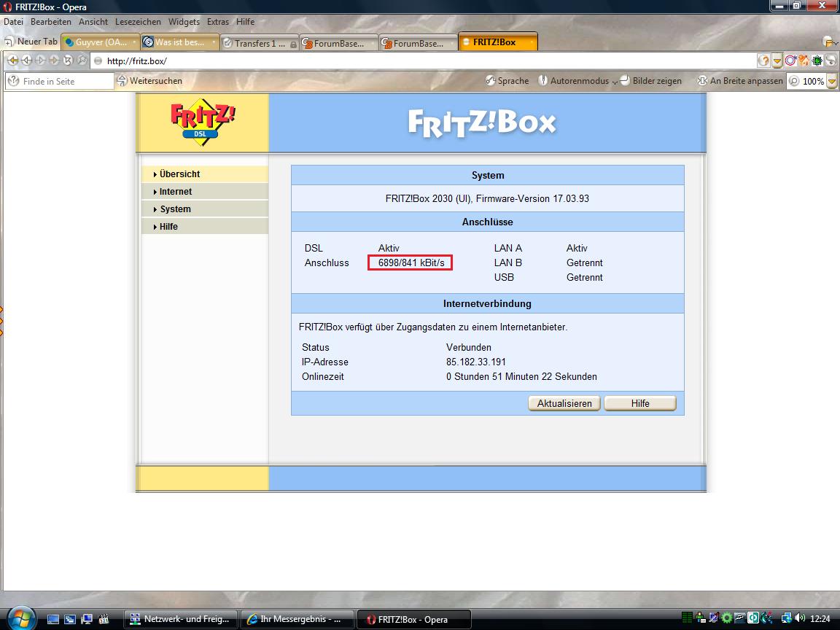Click the 6898/841 kBit/s speed value
Image resolution: width=840 pixels, height=630 pixels.
pyautogui.click(x=411, y=263)
